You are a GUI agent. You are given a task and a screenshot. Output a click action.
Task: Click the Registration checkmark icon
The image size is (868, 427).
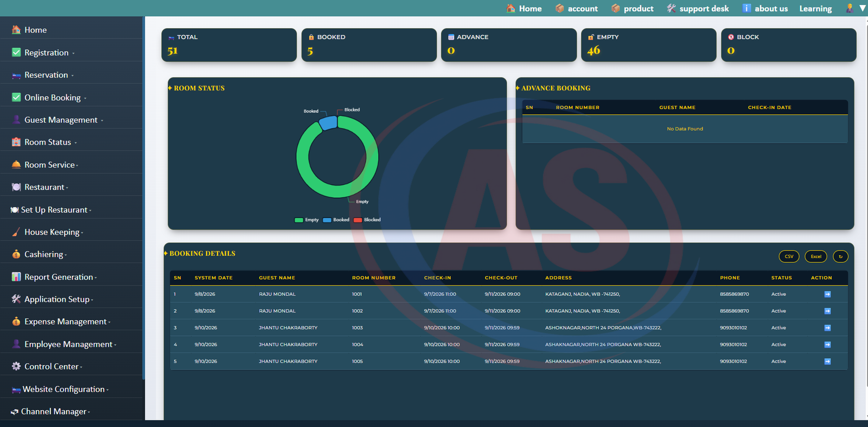point(16,53)
